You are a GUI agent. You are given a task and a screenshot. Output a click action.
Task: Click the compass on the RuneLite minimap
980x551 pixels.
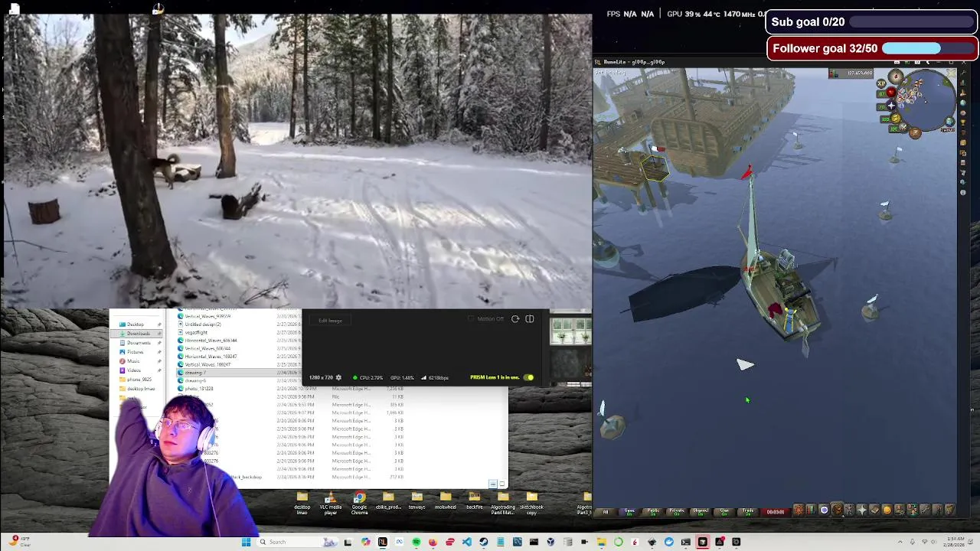896,77
